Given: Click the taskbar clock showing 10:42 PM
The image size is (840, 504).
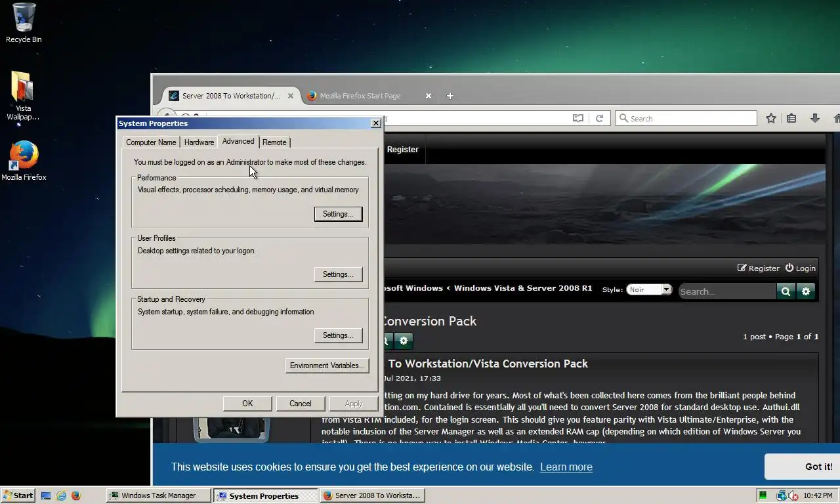Looking at the screenshot, I should click(x=818, y=495).
